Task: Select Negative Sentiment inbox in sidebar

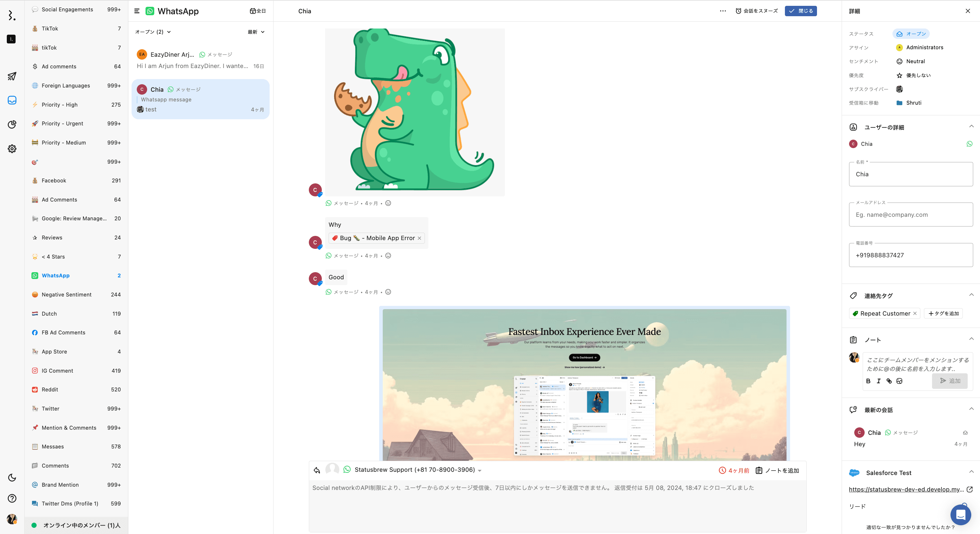Action: click(66, 295)
